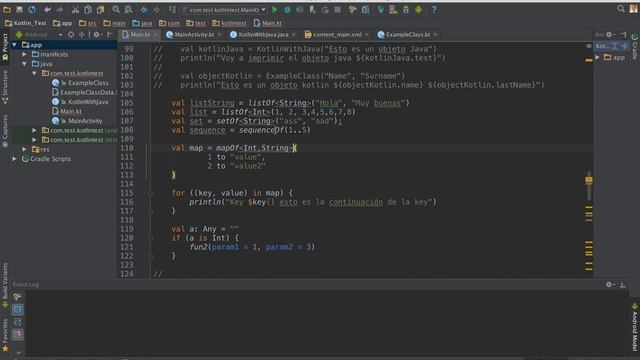This screenshot has height=360, width=640.
Task: Click the hide icon in Event Log header
Action: coord(622,284)
